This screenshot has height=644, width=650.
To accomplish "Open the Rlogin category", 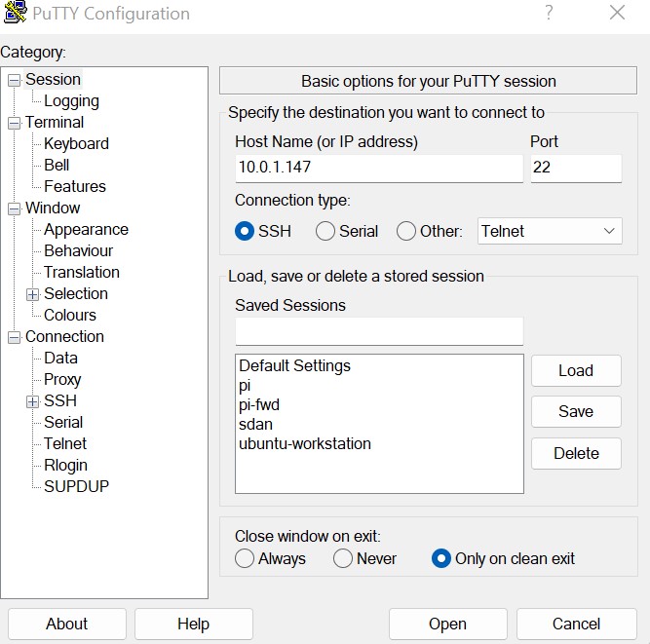I will (x=65, y=465).
